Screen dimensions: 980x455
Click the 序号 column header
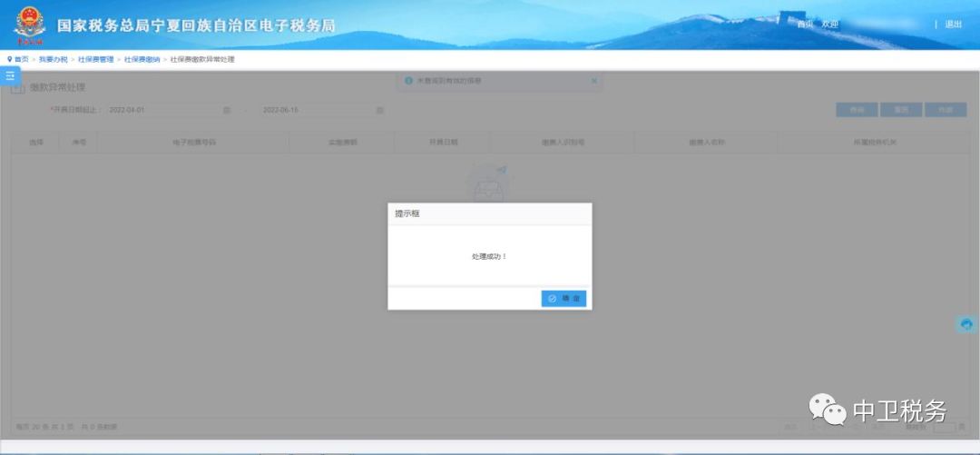[79, 143]
